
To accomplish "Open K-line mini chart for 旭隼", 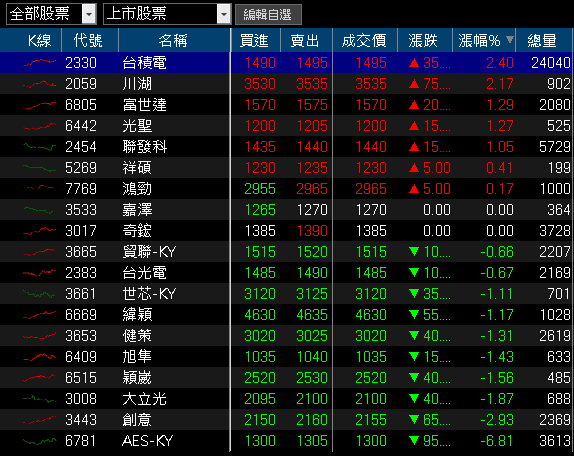I will (x=40, y=357).
